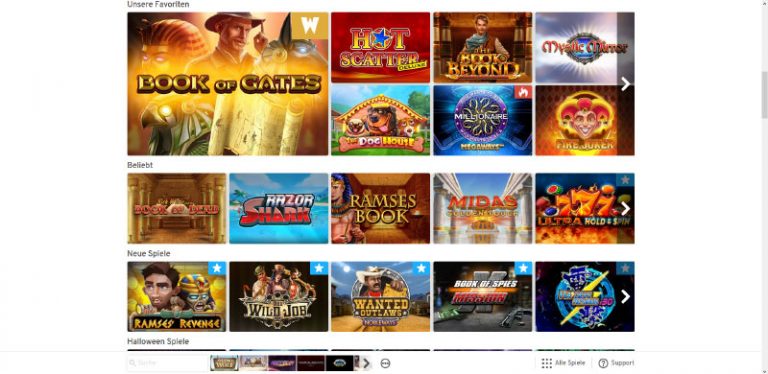Click the star badge on the lightning game tile
Screen dimensions: 768x374
(x=625, y=268)
